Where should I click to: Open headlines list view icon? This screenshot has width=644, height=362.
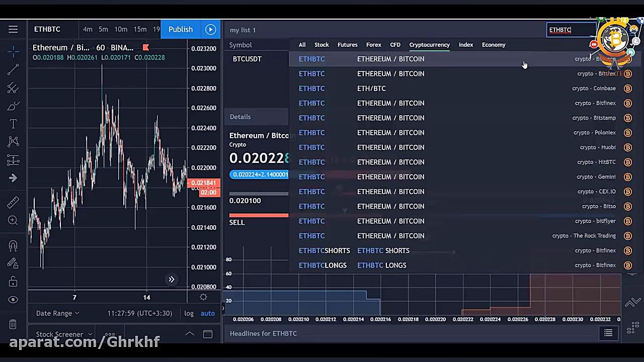click(x=608, y=333)
